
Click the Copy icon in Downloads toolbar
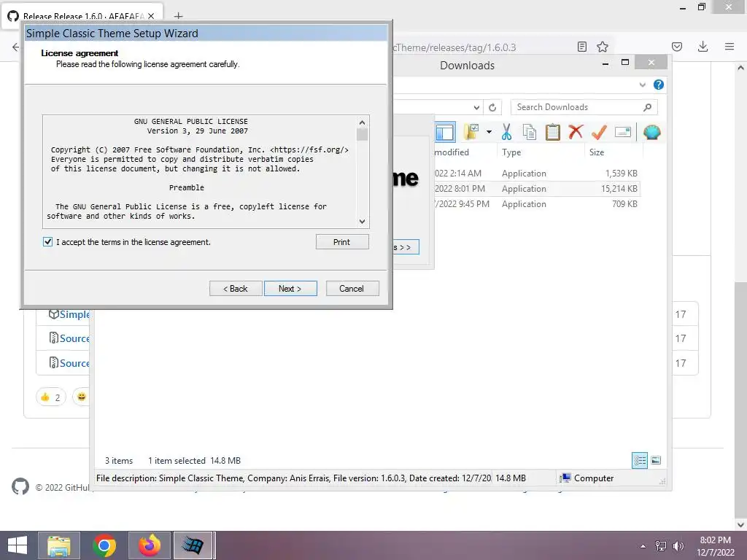point(530,132)
